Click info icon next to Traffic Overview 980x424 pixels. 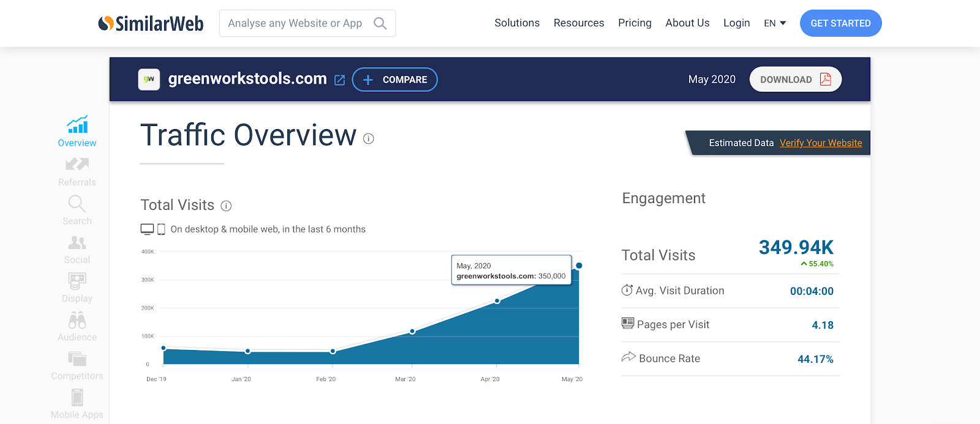369,139
